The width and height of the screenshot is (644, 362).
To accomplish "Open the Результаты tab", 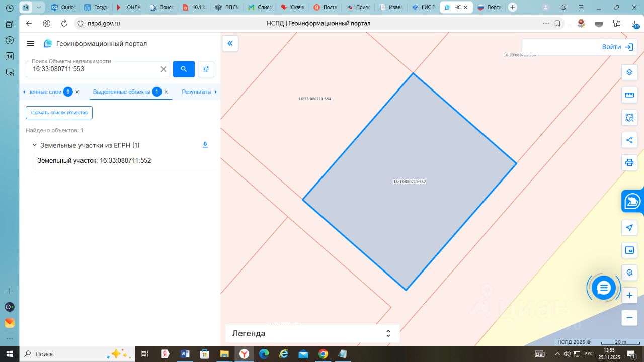I will point(196,92).
